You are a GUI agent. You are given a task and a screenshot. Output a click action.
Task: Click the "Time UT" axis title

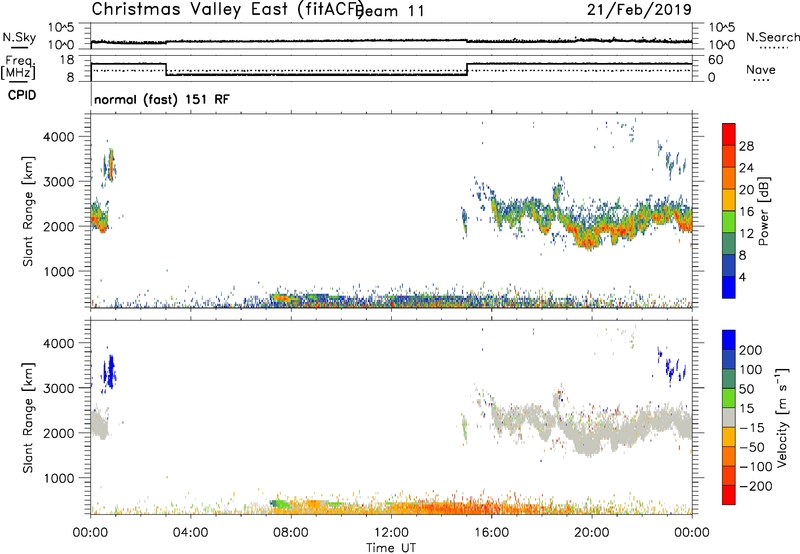click(391, 548)
